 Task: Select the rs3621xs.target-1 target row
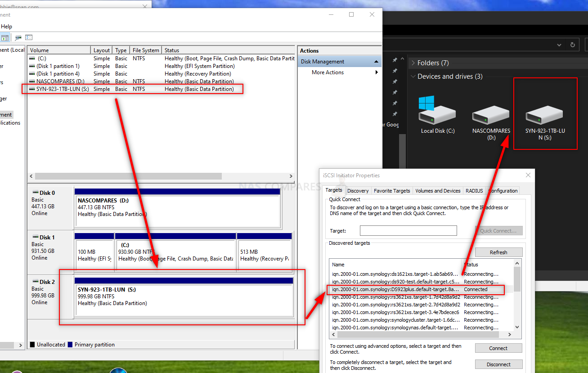click(x=422, y=297)
